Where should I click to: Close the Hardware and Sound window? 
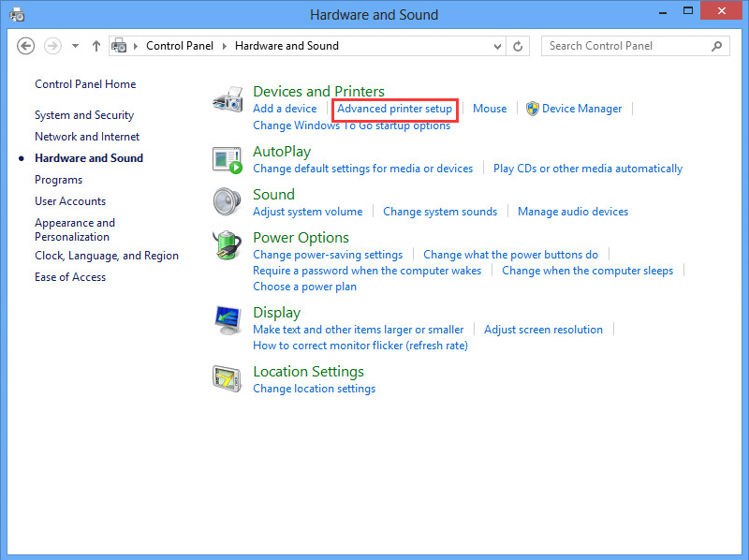coord(721,10)
